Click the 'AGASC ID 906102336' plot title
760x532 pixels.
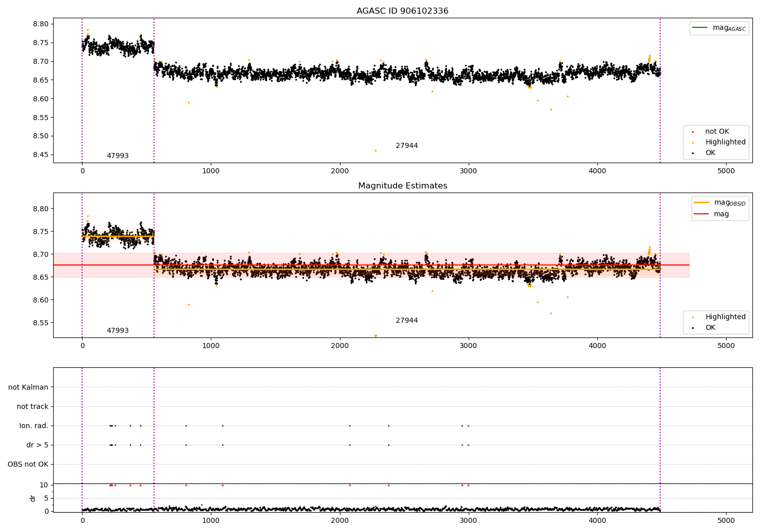pos(402,11)
